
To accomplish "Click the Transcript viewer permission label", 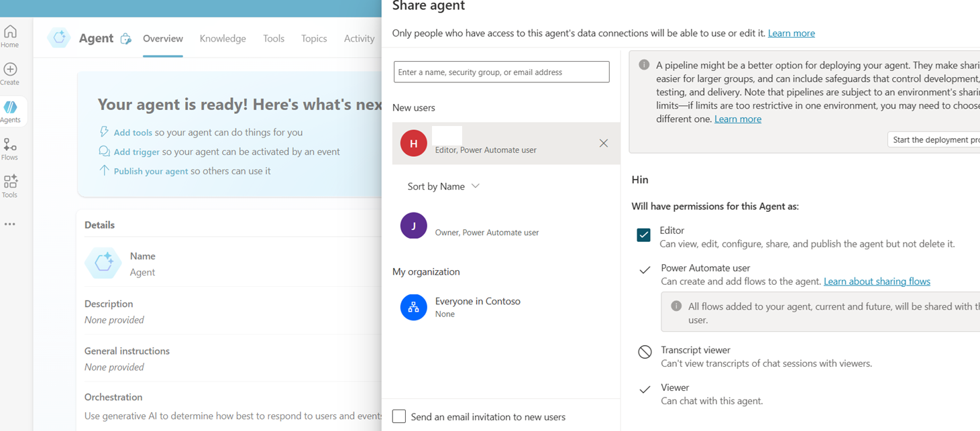I will coord(696,350).
